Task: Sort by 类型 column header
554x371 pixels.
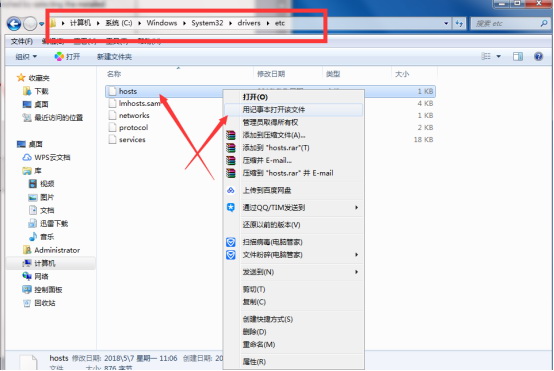Action: click(332, 74)
